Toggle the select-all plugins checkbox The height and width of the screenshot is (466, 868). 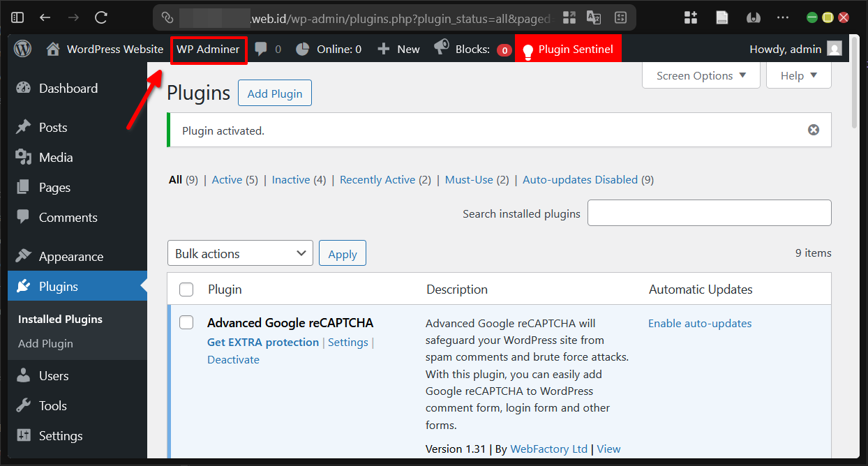(186, 288)
